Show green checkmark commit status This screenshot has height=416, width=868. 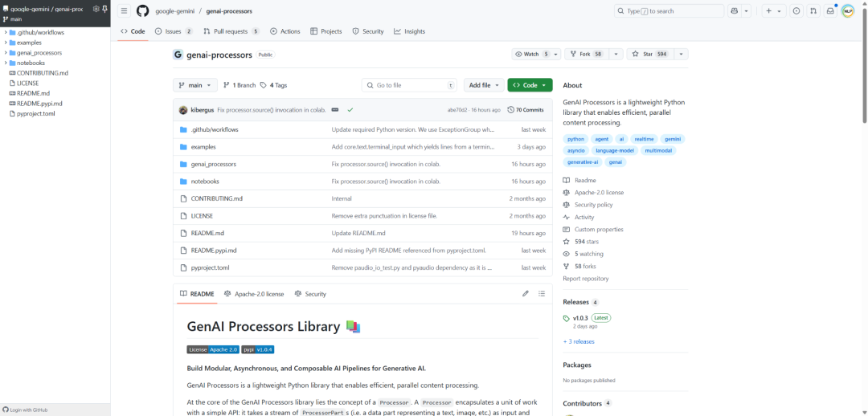point(350,110)
